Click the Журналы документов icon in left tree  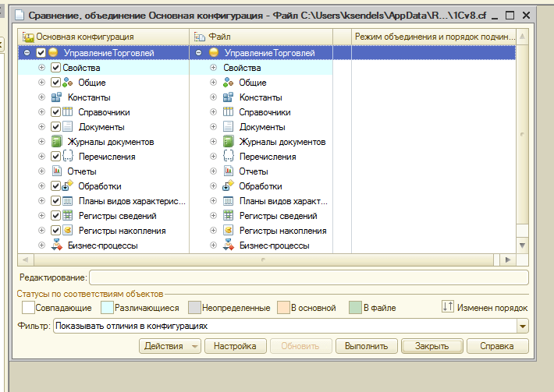(56, 142)
